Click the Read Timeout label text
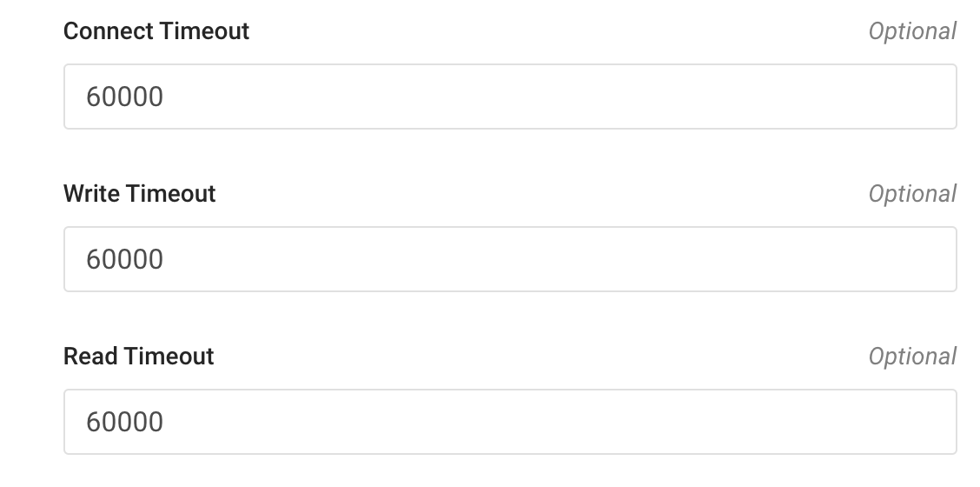 139,357
